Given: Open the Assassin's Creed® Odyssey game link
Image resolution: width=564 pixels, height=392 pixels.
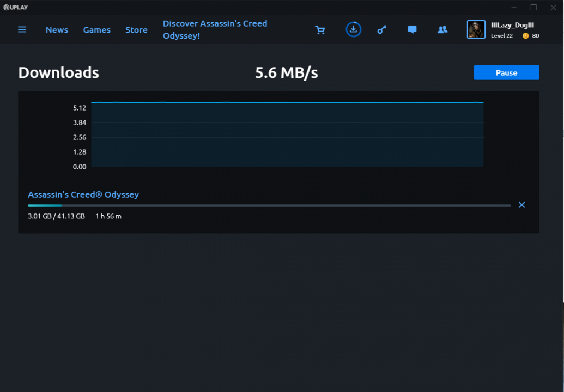Looking at the screenshot, I should pyautogui.click(x=83, y=194).
